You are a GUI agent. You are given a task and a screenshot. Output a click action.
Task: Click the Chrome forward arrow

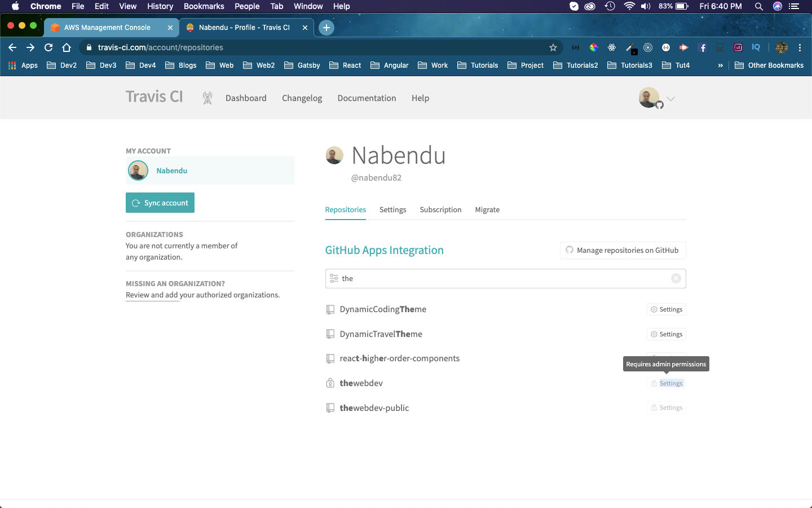30,47
